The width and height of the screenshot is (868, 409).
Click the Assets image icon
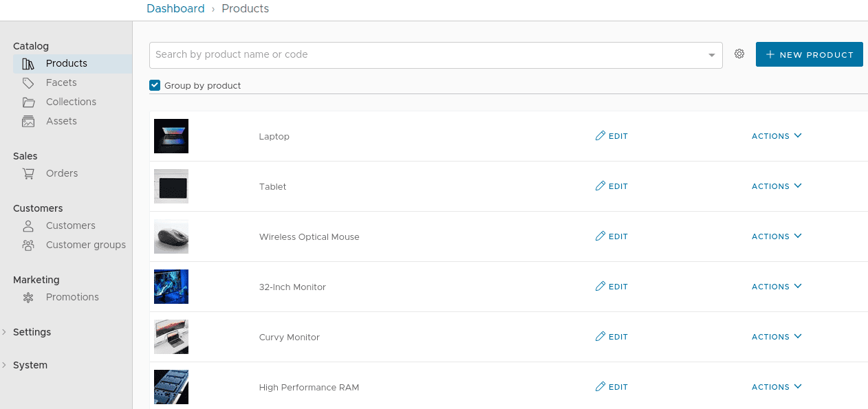coord(28,122)
